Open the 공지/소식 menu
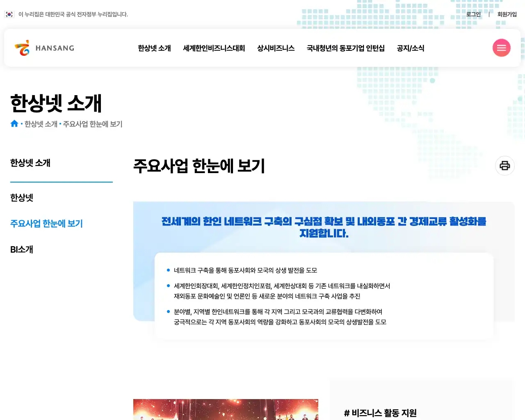The height and width of the screenshot is (420, 525). tap(410, 48)
